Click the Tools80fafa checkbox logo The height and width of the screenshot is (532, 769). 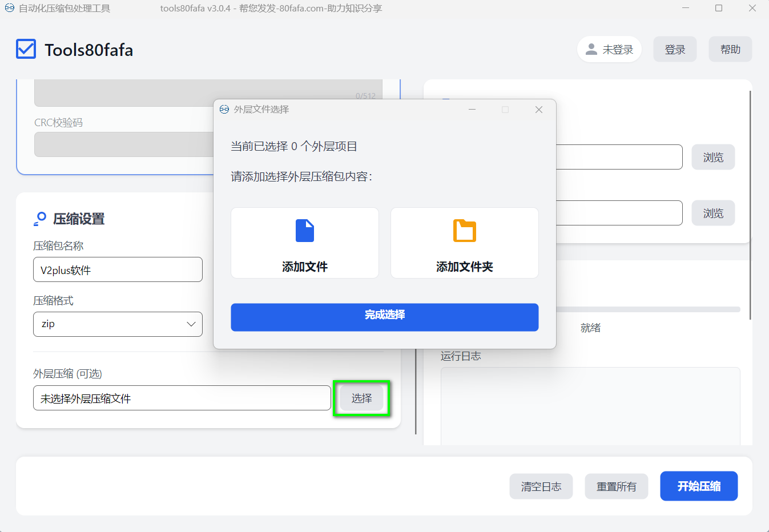(x=26, y=50)
